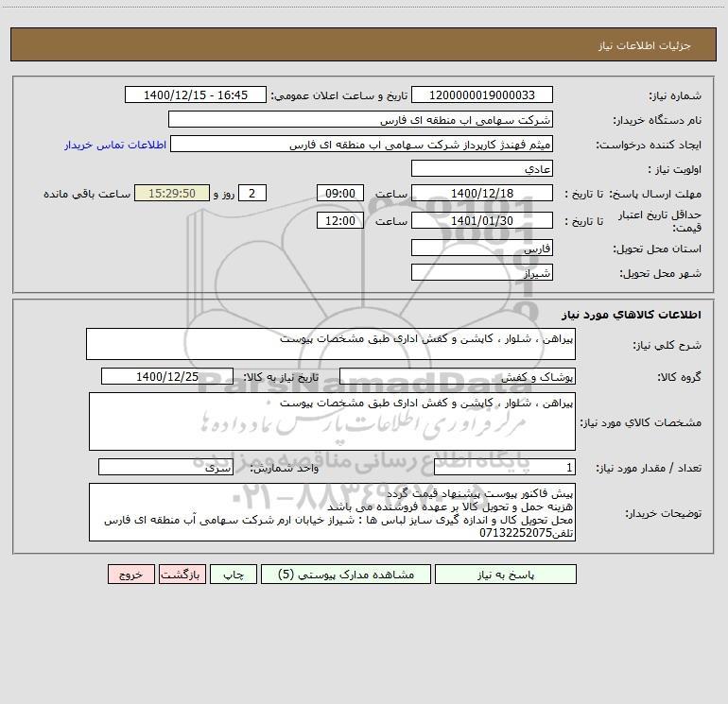
Task: Click delivery province field فارس
Action: (482, 248)
